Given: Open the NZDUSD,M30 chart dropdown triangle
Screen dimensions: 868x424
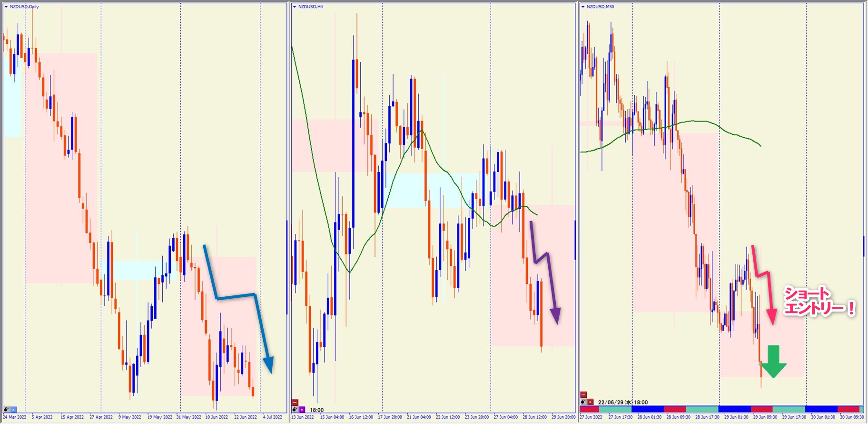Looking at the screenshot, I should point(583,7).
